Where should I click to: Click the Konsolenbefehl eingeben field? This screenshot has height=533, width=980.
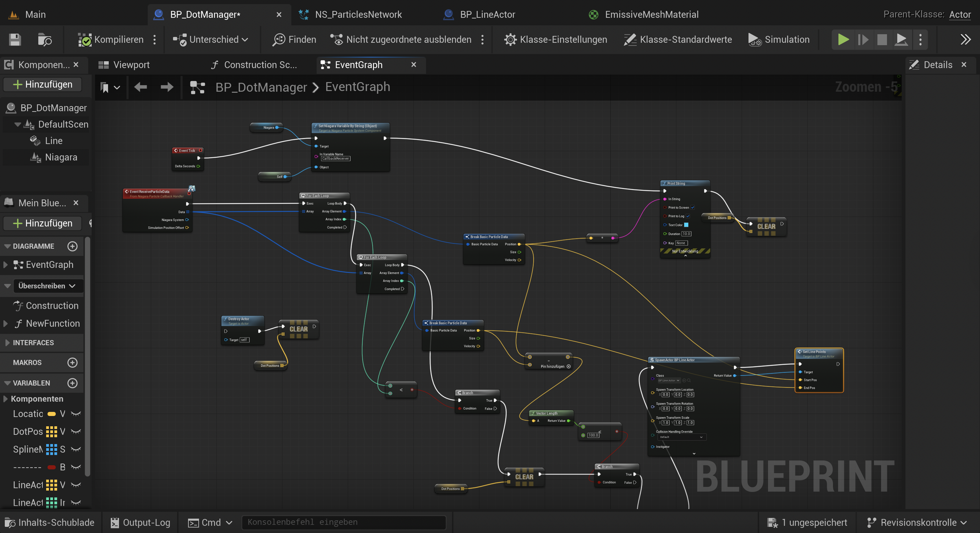344,522
